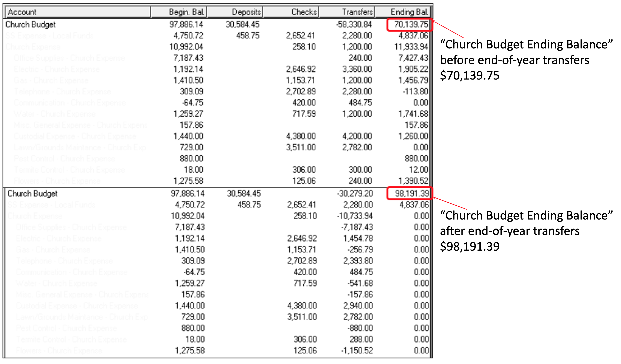Image resolution: width=621 pixels, height=364 pixels.
Task: Select lower Pest Control - Church Expense row
Action: tap(66, 328)
